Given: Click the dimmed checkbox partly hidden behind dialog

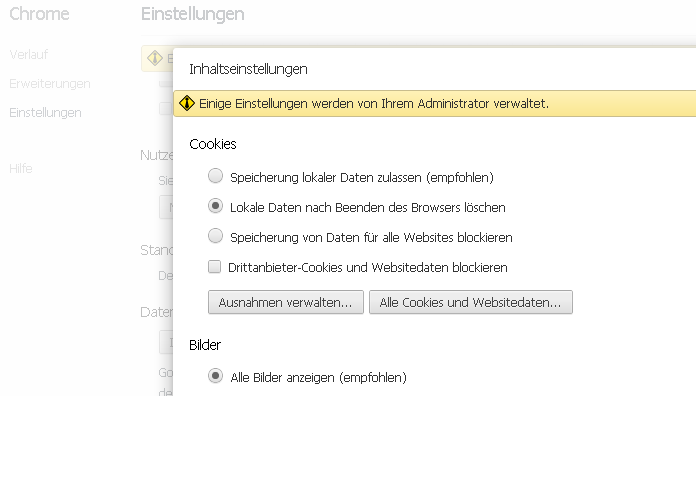Looking at the screenshot, I should tap(166, 108).
